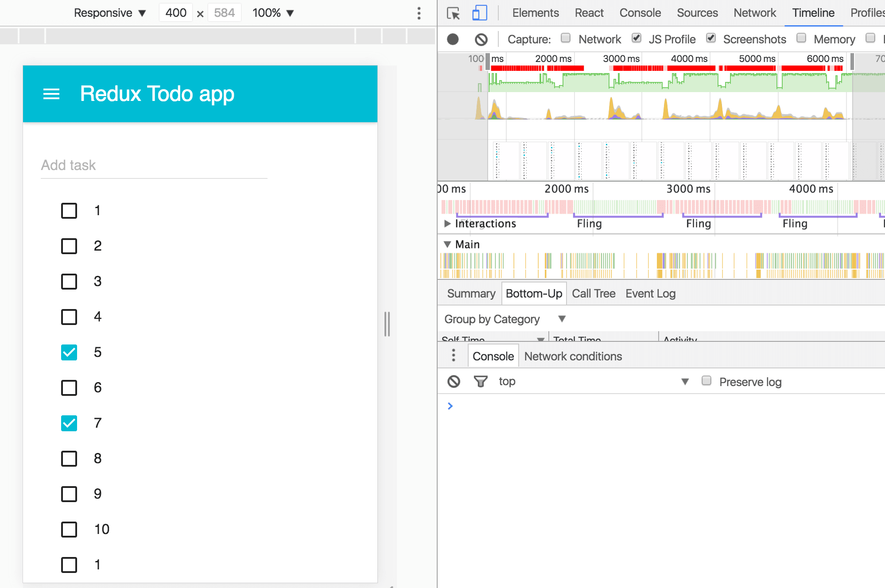
Task: Click the console filter funnel icon
Action: (480, 381)
